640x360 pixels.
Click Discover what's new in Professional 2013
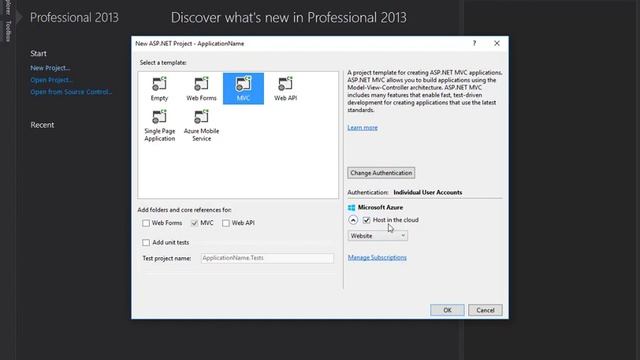289,18
